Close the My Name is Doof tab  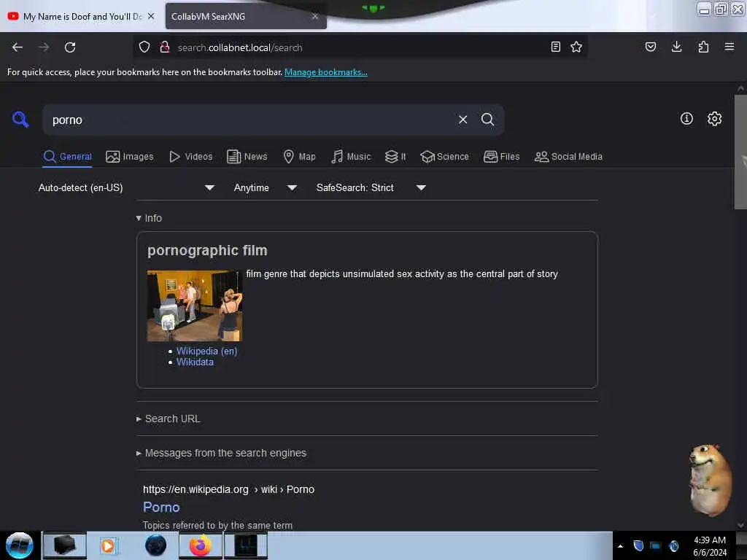pyautogui.click(x=151, y=16)
